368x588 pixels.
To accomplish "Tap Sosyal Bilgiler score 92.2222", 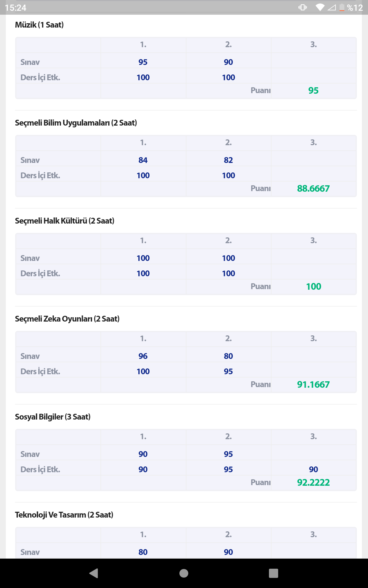I will point(313,483).
